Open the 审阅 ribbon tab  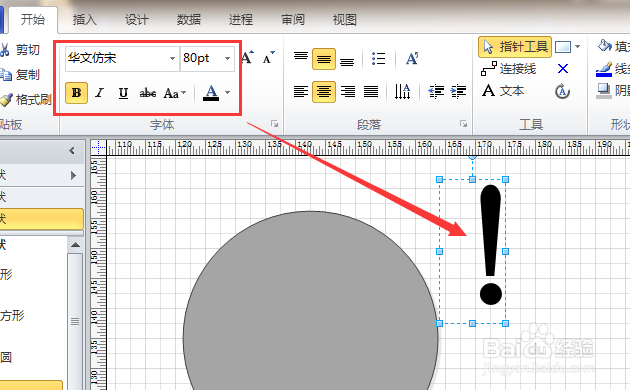pos(293,19)
